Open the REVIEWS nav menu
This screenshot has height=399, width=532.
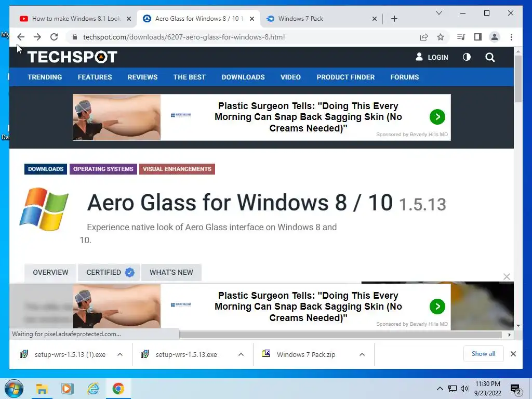[142, 77]
